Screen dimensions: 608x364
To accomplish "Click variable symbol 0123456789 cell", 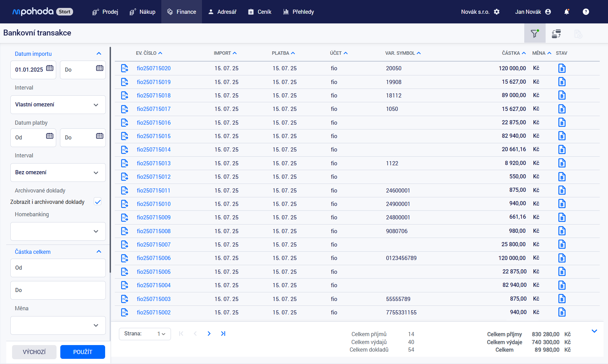I will (401, 258).
